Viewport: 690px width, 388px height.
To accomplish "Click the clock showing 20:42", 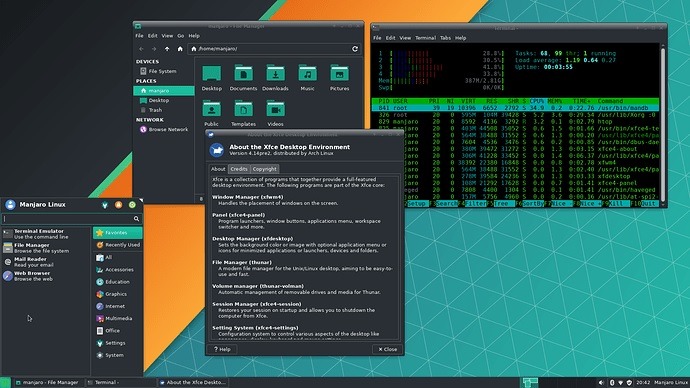I will pos(643,383).
